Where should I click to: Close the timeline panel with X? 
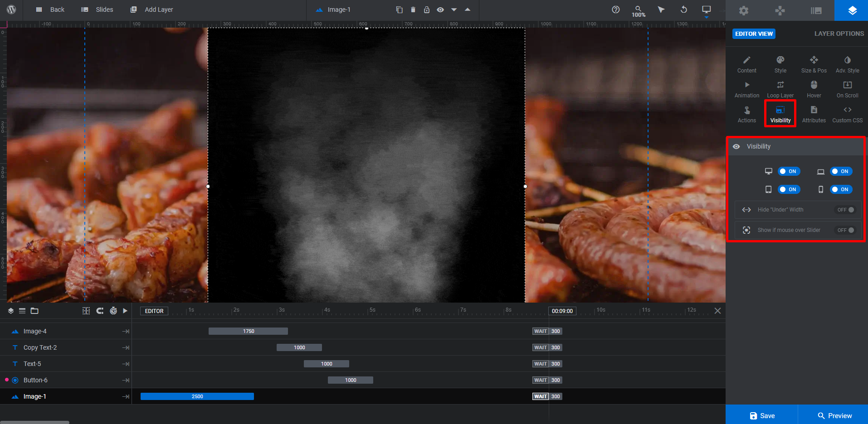[717, 311]
